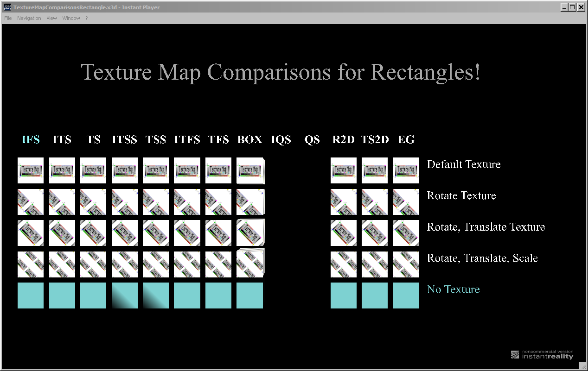Open the Window menu
This screenshot has width=588, height=371.
[x=71, y=18]
